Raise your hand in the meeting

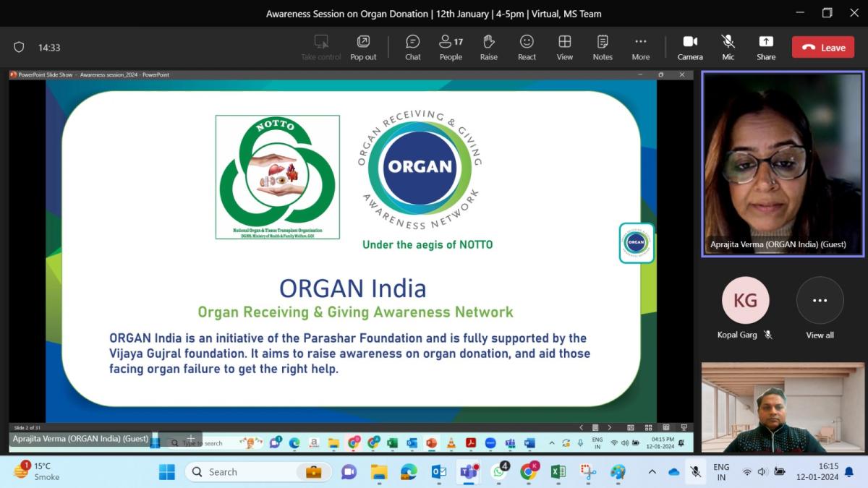(x=489, y=47)
